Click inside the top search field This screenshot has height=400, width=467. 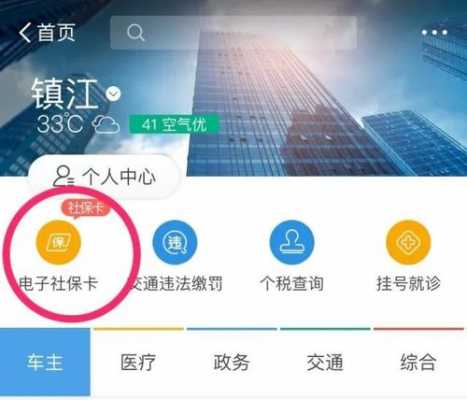[x=233, y=33]
